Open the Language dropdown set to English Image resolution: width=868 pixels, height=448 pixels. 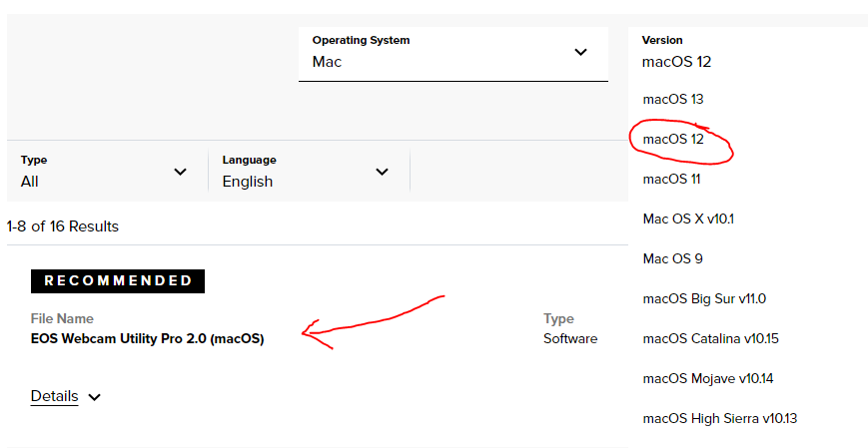click(306, 172)
